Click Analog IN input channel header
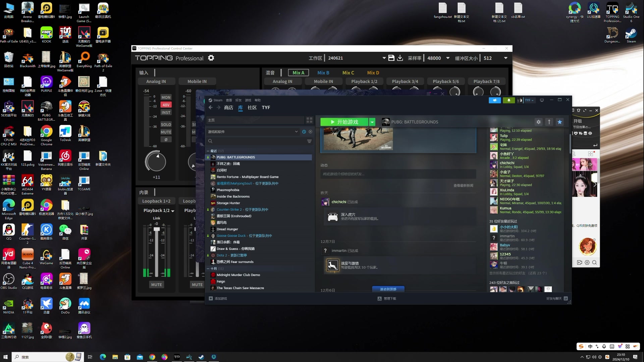This screenshot has width=644, height=362. [156, 81]
